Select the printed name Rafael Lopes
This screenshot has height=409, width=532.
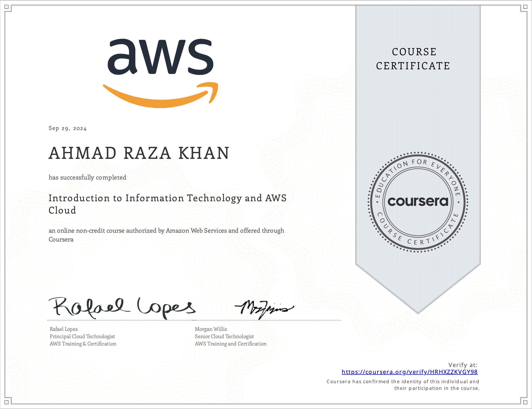(63, 329)
